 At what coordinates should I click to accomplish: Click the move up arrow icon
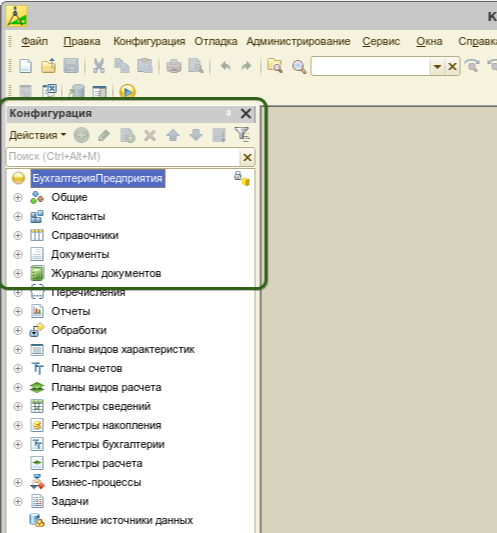[x=173, y=135]
